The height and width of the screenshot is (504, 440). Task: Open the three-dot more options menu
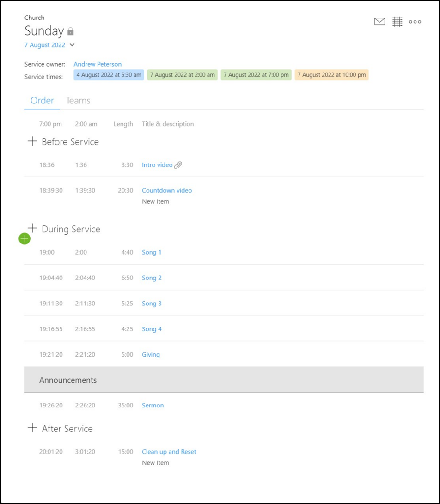415,22
